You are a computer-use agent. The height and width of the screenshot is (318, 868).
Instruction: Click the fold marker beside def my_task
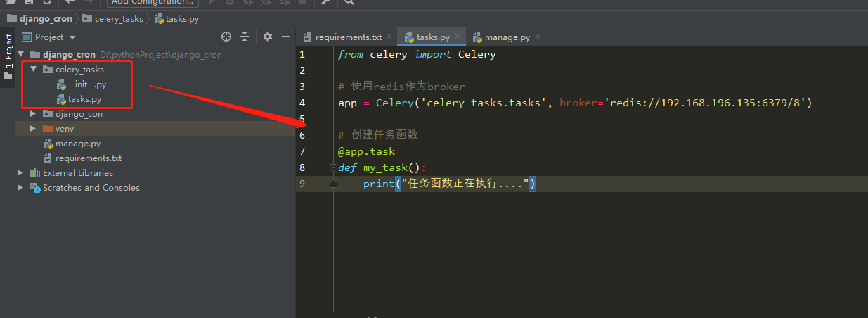(333, 168)
